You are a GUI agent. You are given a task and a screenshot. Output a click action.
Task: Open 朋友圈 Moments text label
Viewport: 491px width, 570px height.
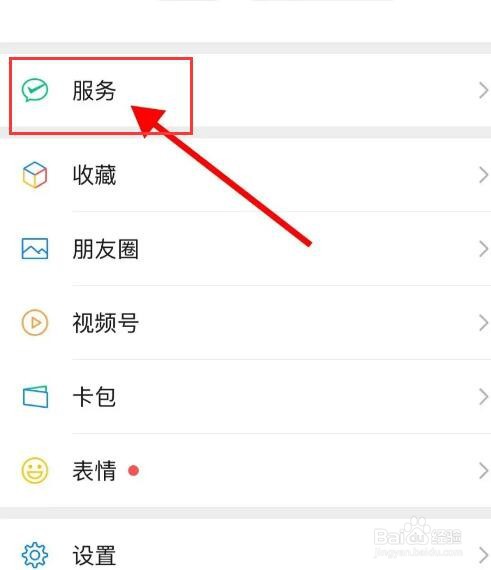(105, 249)
